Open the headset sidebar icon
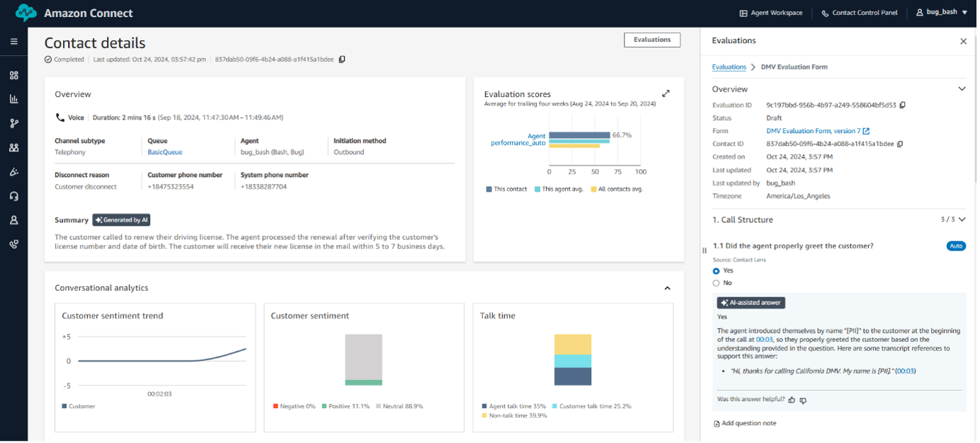 [x=13, y=196]
